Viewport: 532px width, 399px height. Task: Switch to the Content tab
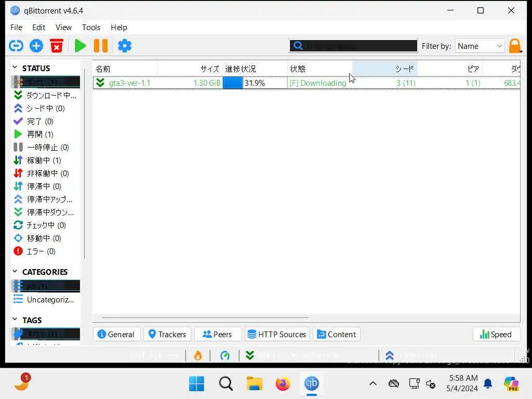click(336, 334)
